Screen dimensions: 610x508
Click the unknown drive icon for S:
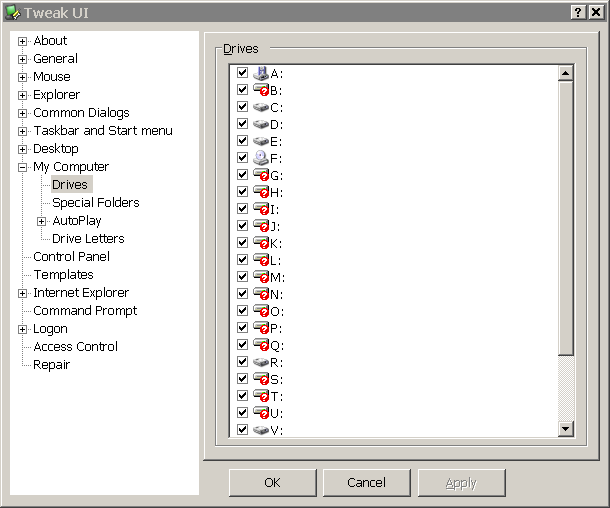tap(261, 379)
